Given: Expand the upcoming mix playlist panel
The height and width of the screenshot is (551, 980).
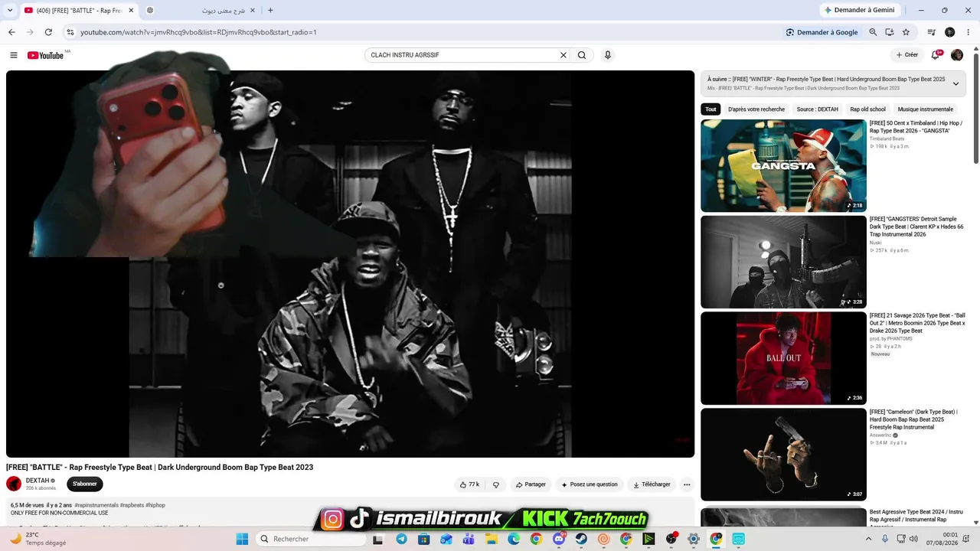Looking at the screenshot, I should coord(955,83).
